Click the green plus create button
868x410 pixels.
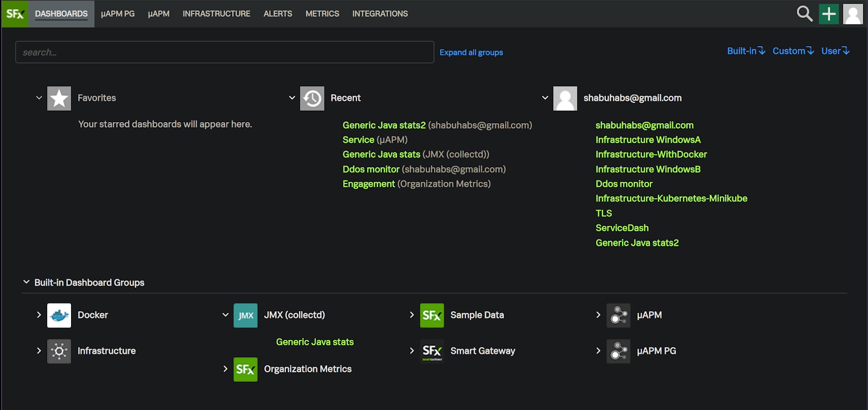click(x=829, y=14)
